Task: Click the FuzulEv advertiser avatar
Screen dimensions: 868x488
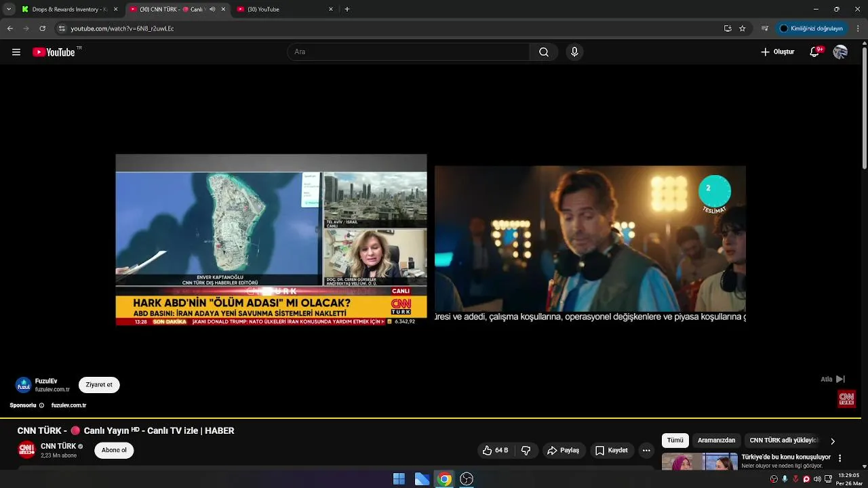Action: [24, 385]
